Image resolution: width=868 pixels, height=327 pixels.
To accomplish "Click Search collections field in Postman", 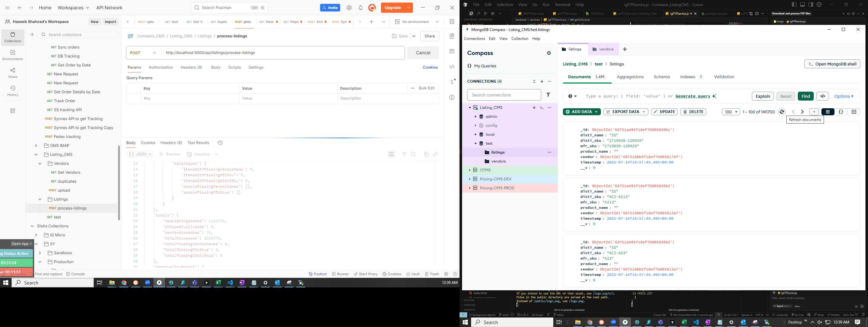I will click(78, 35).
